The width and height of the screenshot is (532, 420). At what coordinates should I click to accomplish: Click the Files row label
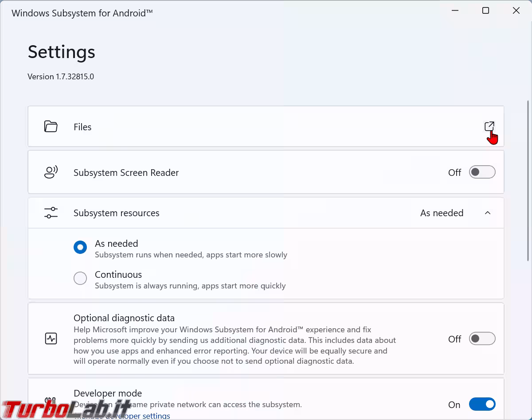(x=82, y=127)
